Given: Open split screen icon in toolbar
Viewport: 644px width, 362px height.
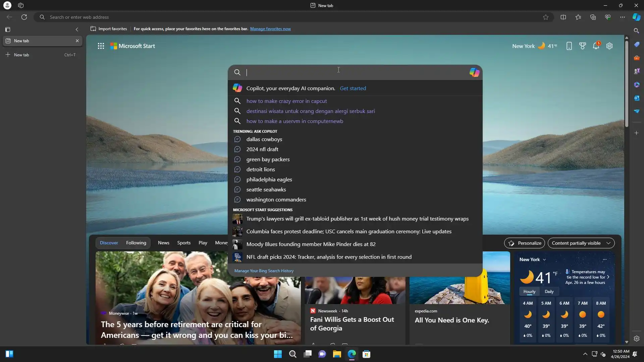Looking at the screenshot, I should pos(563,17).
